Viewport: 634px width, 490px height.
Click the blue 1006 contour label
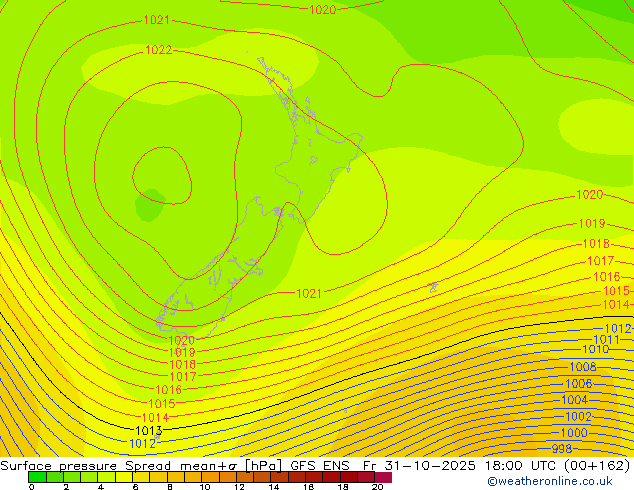click(x=579, y=383)
